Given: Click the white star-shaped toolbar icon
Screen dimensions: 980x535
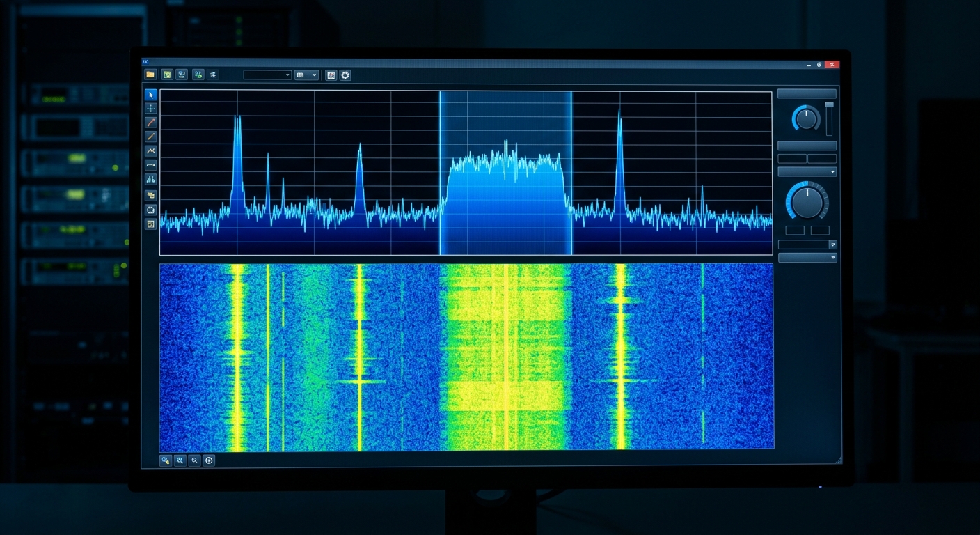Looking at the screenshot, I should point(213,75).
